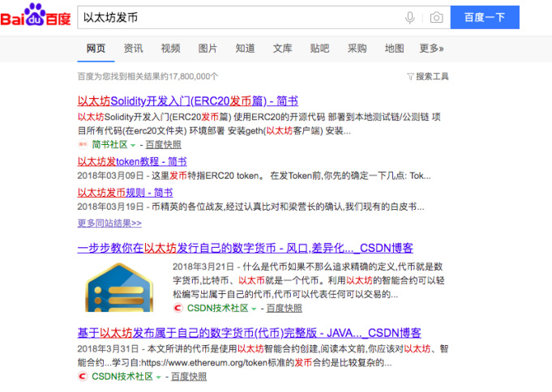The image size is (552, 392).
Task: Switch to the 采购 tab
Action: click(x=357, y=49)
